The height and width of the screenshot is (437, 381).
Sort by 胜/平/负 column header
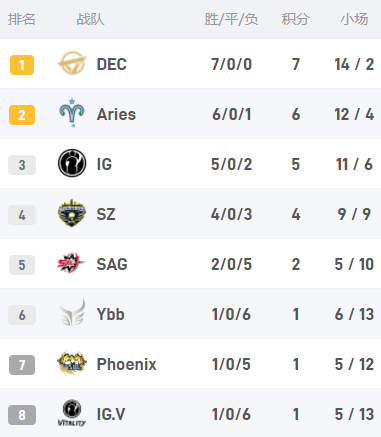[x=231, y=19]
